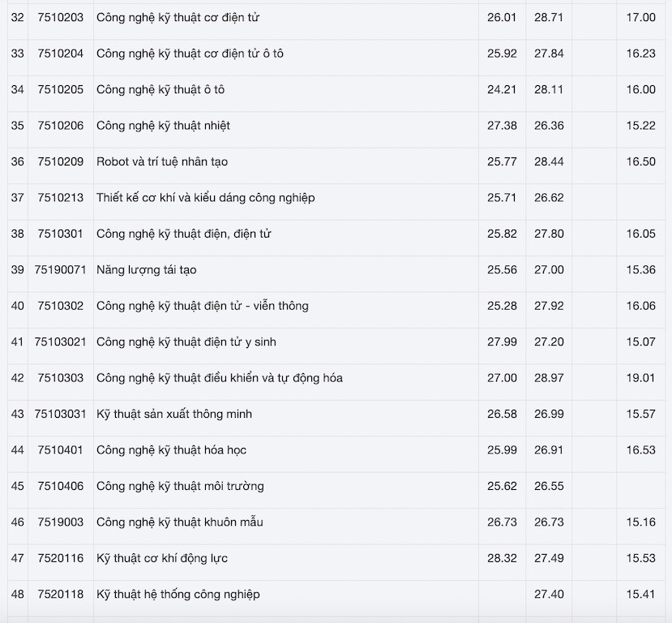Click the Robot và trí tuệ nhân tạo cell
The image size is (672, 623).
pos(162,161)
